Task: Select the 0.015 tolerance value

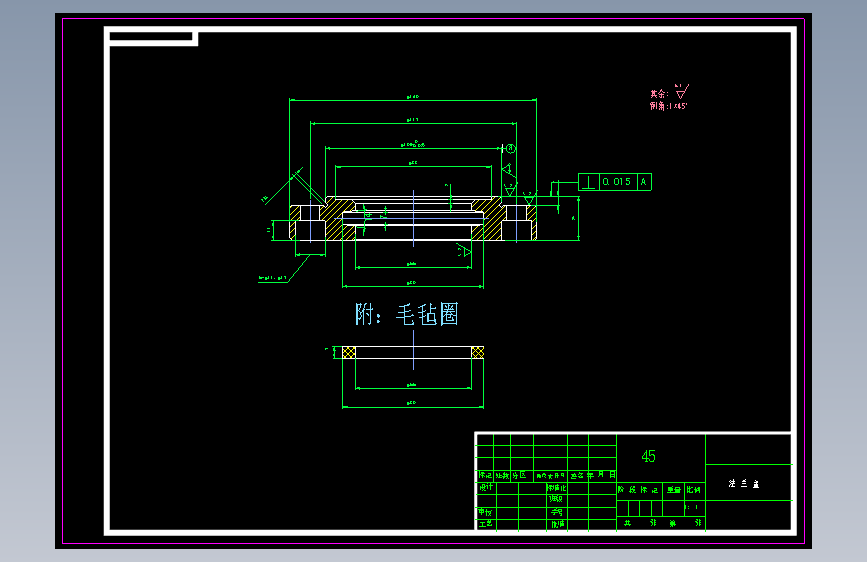Action: click(617, 182)
